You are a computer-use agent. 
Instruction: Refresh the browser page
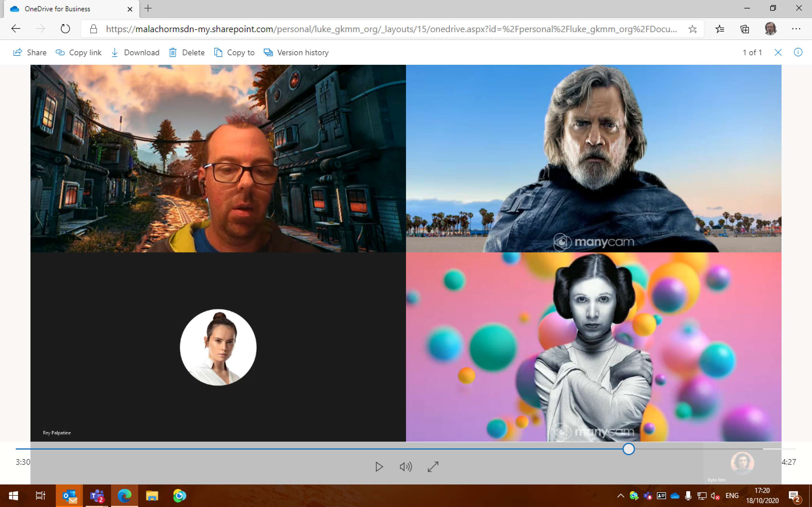click(x=65, y=29)
